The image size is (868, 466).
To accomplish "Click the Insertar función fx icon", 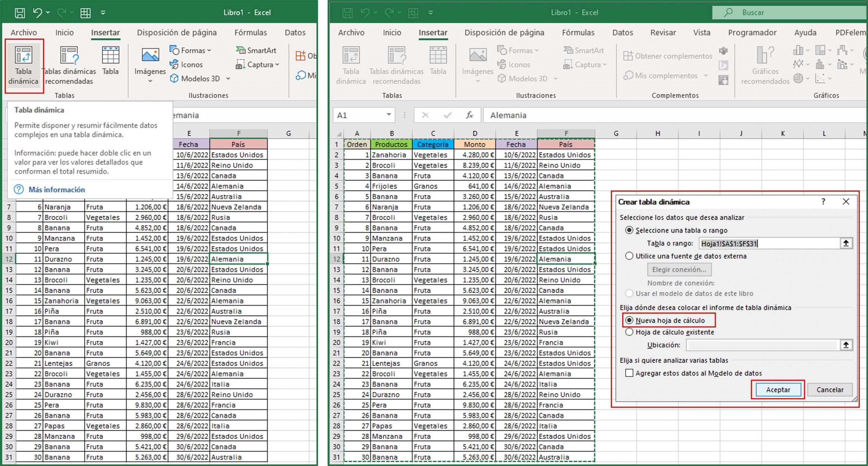I will tap(470, 115).
